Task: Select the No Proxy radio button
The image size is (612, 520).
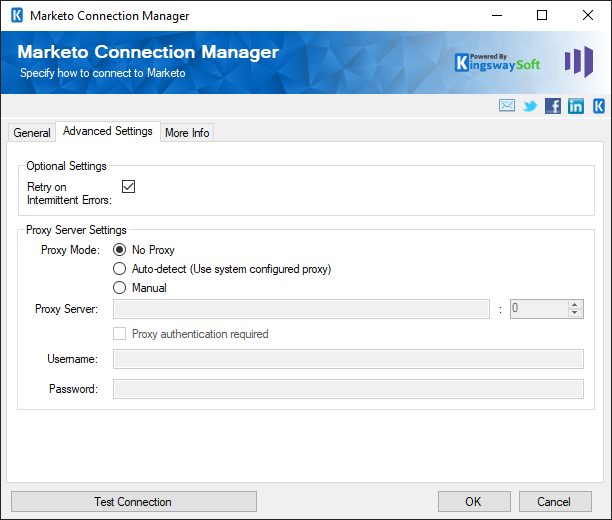Action: pyautogui.click(x=119, y=250)
